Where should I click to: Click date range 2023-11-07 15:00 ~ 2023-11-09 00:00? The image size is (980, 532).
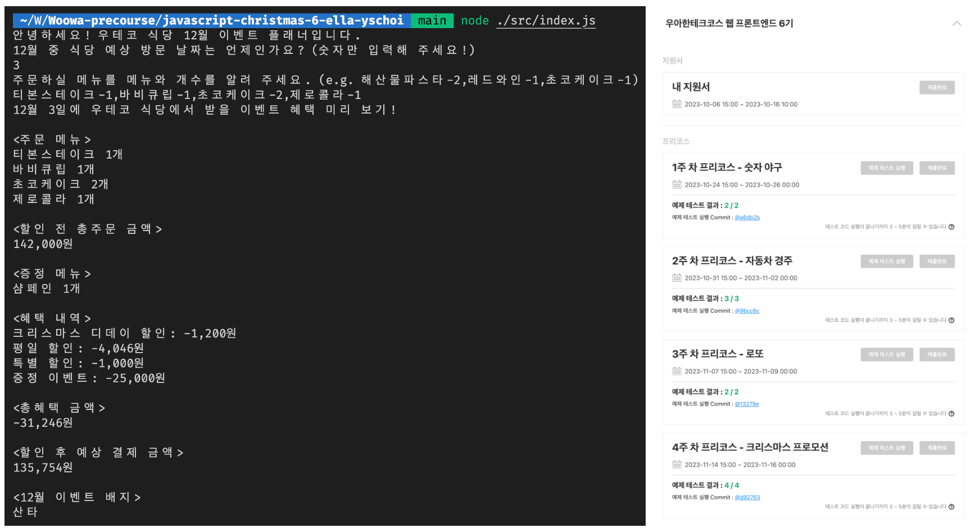coord(741,372)
